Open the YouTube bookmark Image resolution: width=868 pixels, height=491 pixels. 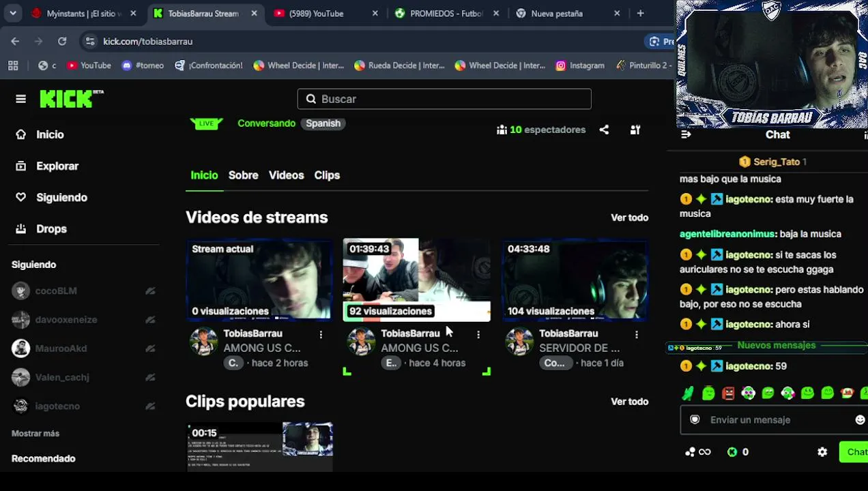tap(89, 65)
